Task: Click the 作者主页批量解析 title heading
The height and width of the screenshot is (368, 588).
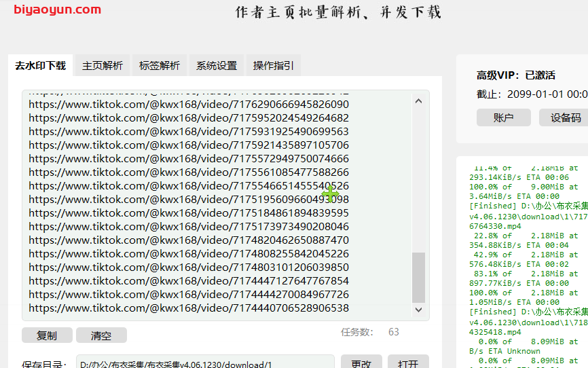Action: [x=338, y=12]
